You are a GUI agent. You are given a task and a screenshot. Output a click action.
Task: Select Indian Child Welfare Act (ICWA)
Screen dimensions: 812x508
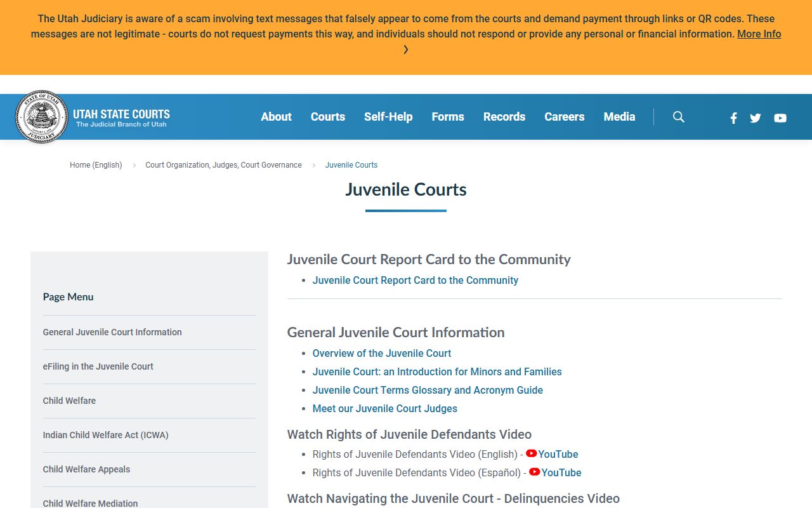(x=105, y=435)
